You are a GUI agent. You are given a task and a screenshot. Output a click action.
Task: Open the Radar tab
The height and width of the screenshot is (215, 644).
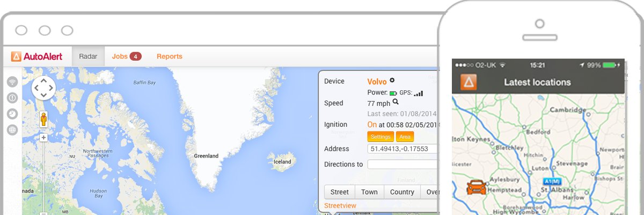(88, 56)
